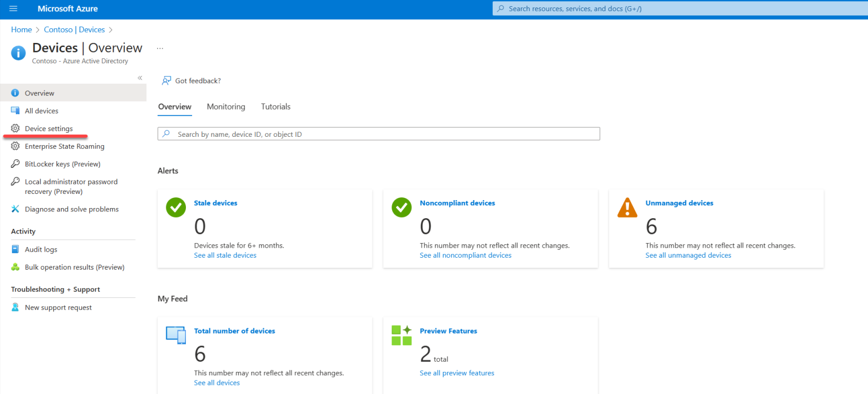Screen dimensions: 868x394
Task: Select All devices in the sidebar
Action: tap(41, 110)
